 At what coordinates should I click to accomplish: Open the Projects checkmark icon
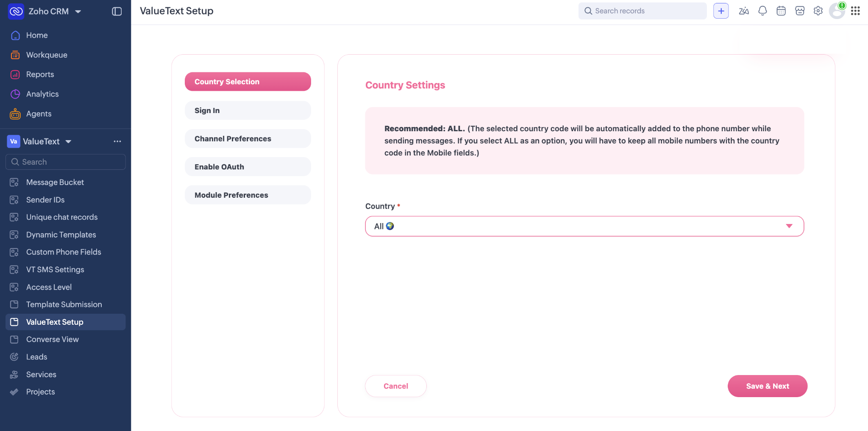(14, 392)
